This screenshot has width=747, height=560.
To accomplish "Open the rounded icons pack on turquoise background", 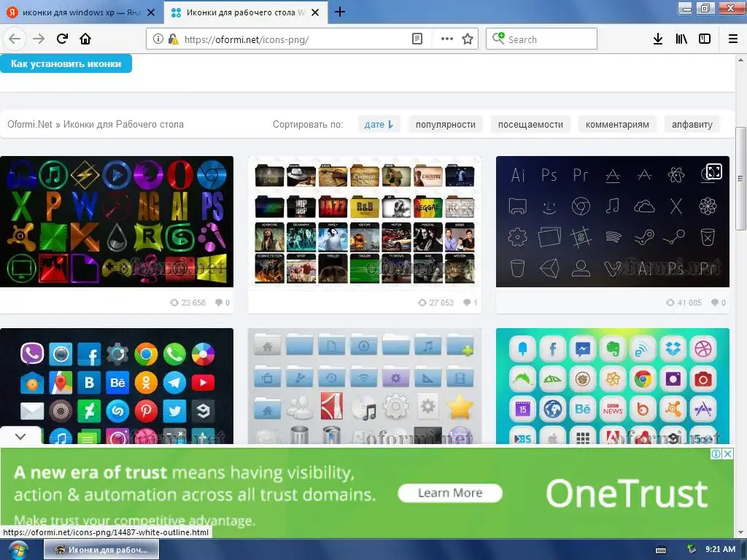I will (613, 386).
